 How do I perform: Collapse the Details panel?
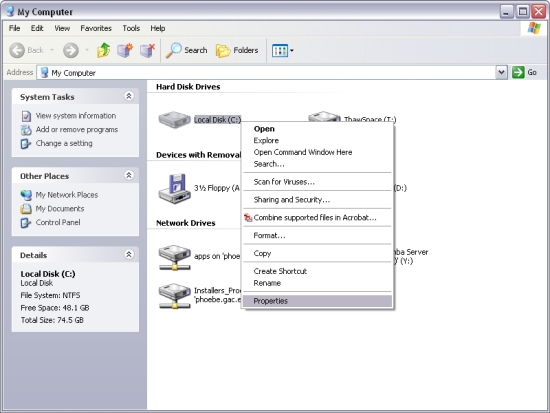click(129, 254)
